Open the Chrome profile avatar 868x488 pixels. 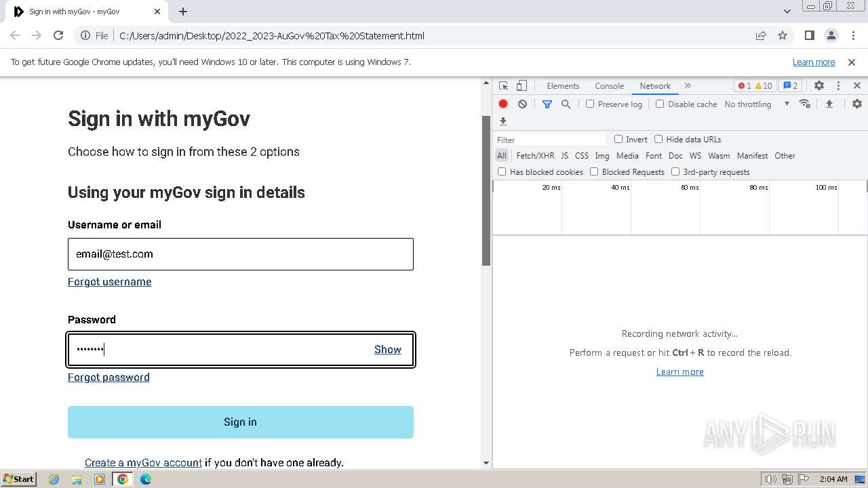pos(831,36)
